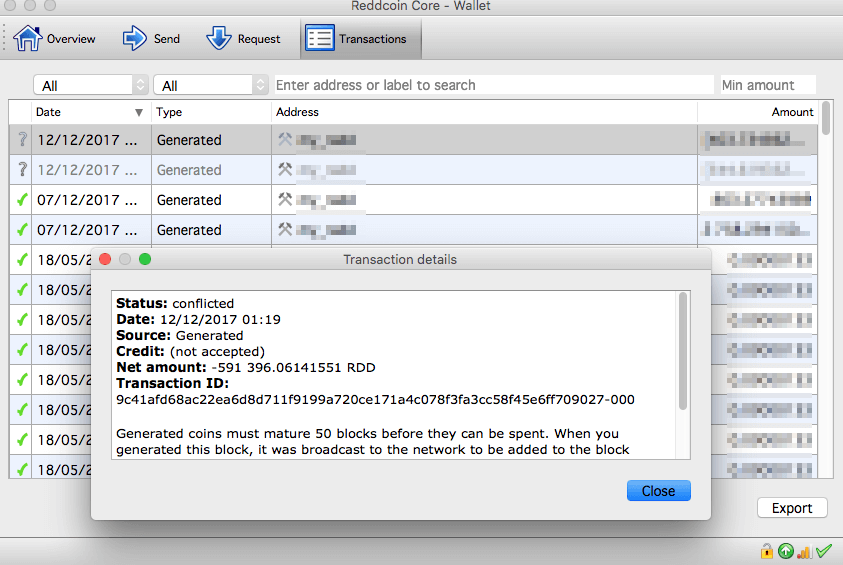The image size is (843, 565).
Task: Click the Net amount -591 396.06141551 RDD value
Action: 294,368
